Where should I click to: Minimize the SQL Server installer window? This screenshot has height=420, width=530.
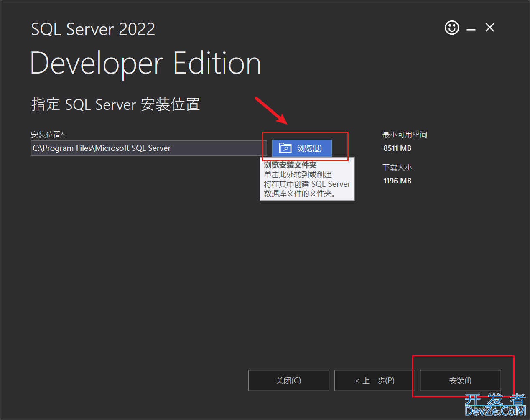coord(471,29)
